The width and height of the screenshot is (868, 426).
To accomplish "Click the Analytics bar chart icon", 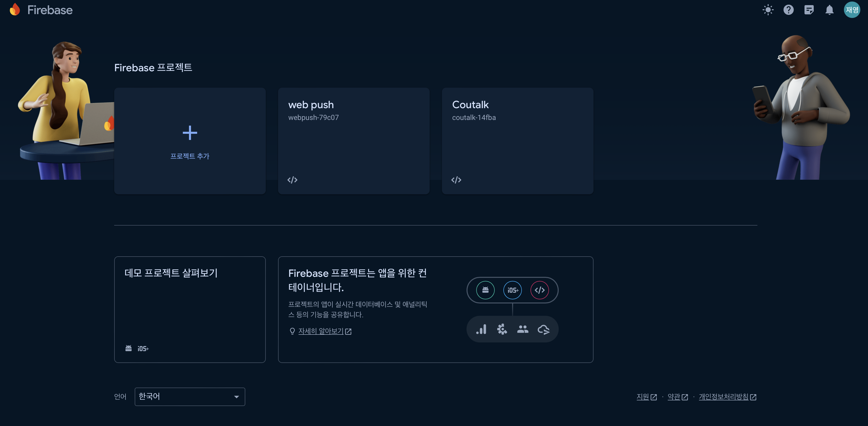I will 481,329.
